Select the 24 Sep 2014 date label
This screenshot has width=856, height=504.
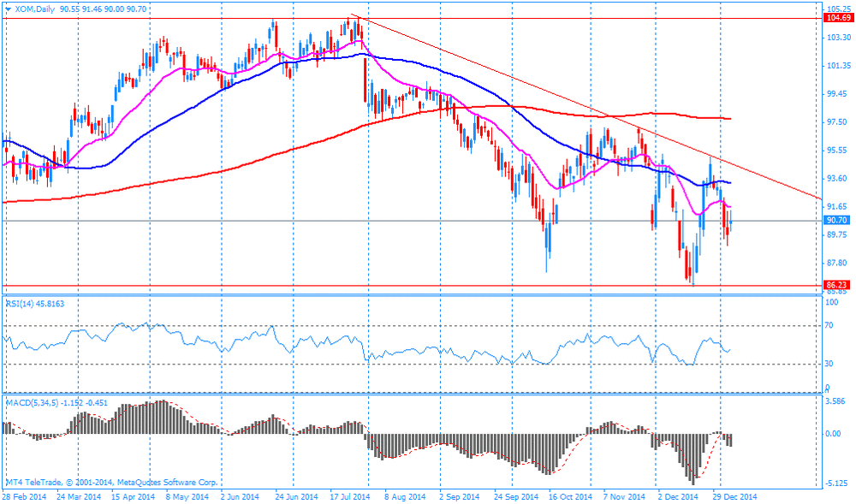[x=516, y=496]
